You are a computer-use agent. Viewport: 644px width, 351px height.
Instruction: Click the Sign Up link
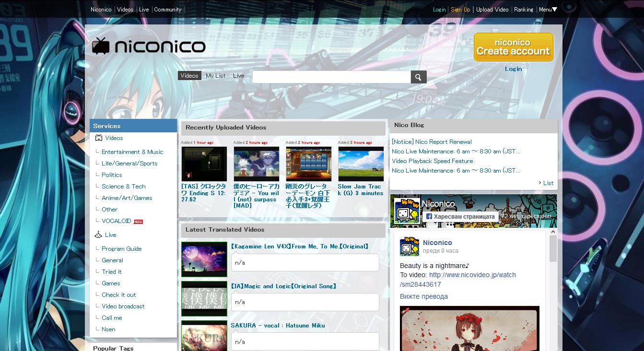(x=460, y=10)
